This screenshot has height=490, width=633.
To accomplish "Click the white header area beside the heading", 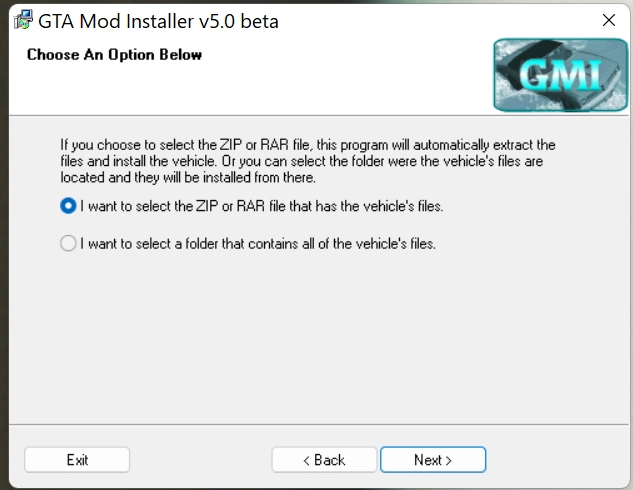I will coord(350,75).
